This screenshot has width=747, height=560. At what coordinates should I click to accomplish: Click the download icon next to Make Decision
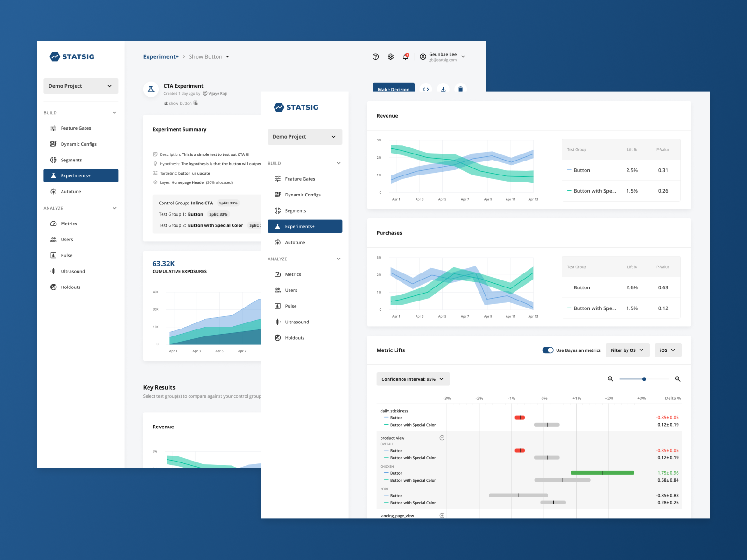click(443, 89)
